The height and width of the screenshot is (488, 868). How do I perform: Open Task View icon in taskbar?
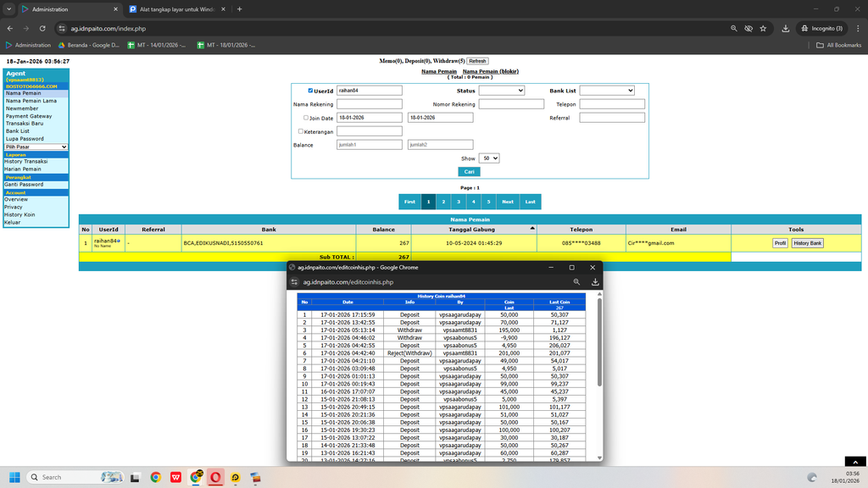(x=135, y=477)
